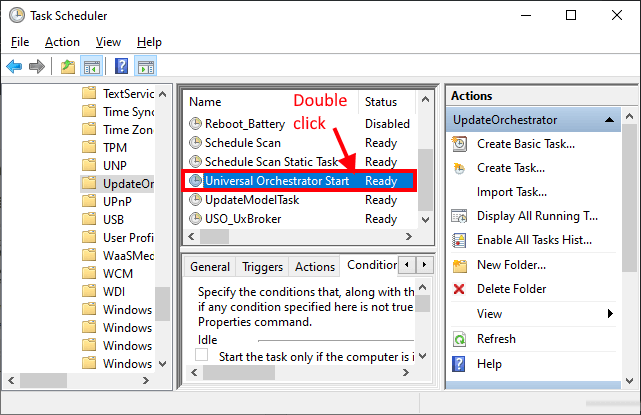Open the Action menu
The image size is (641, 415).
point(62,42)
